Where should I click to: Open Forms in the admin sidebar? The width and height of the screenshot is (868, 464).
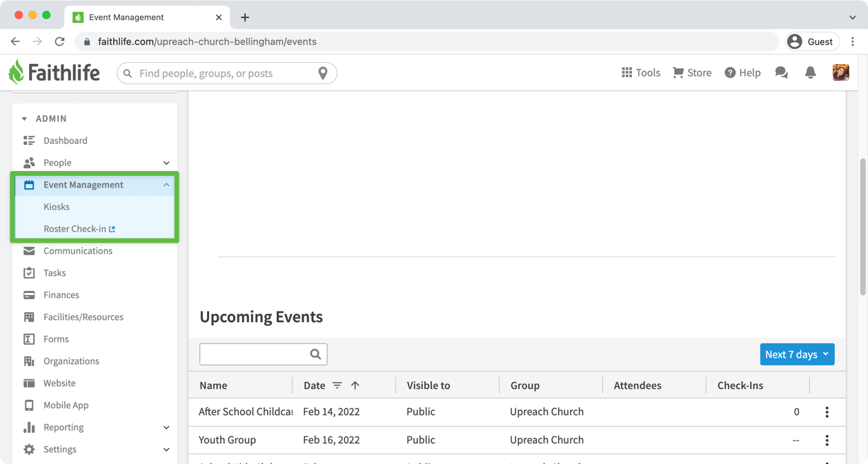click(56, 339)
